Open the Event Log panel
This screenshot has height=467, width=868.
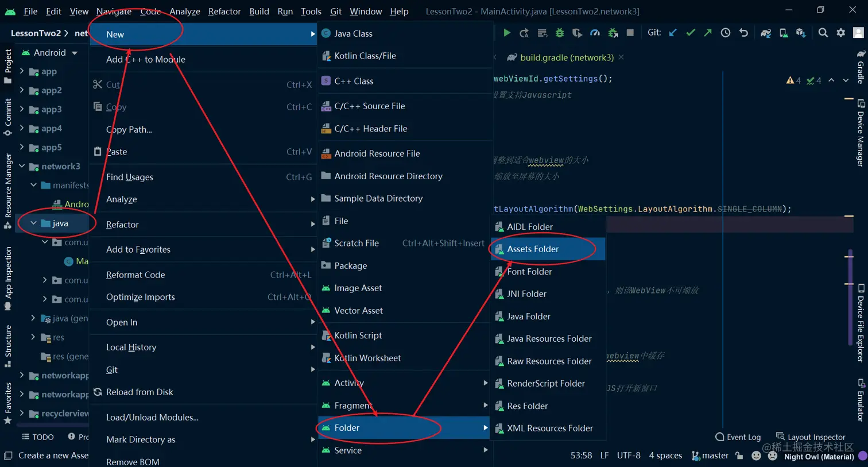[x=738, y=437]
